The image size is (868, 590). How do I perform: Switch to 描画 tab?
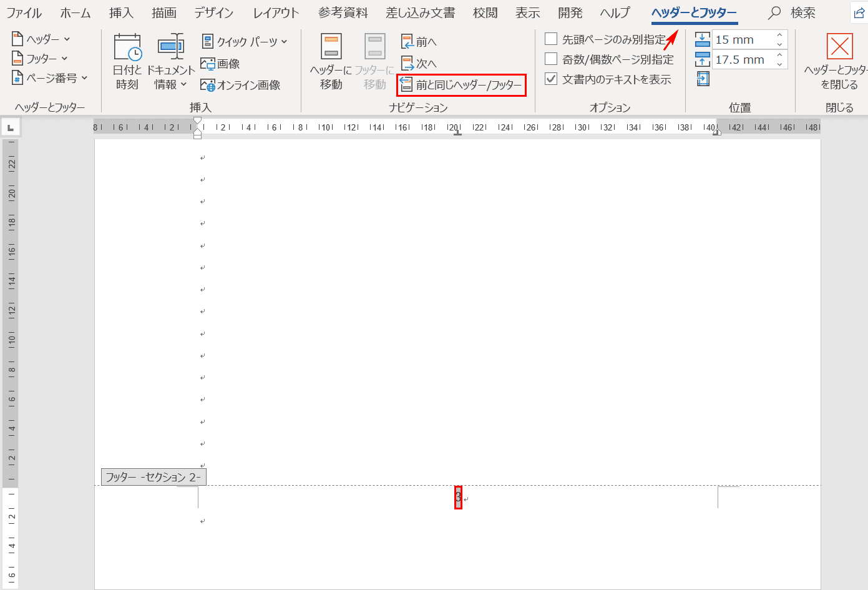[x=164, y=13]
